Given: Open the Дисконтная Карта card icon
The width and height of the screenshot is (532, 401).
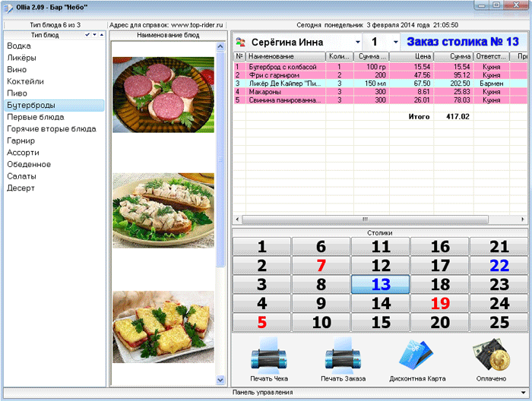Looking at the screenshot, I should [x=416, y=355].
